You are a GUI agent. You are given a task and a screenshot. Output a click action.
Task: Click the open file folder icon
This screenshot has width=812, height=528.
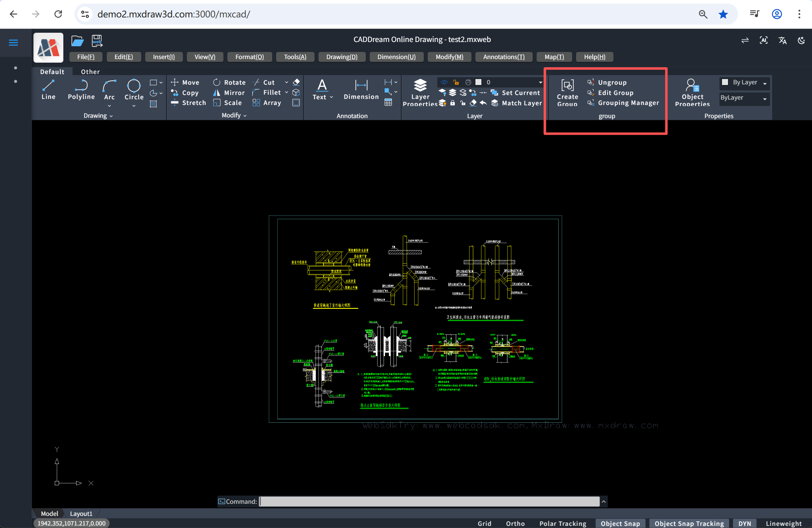point(77,41)
